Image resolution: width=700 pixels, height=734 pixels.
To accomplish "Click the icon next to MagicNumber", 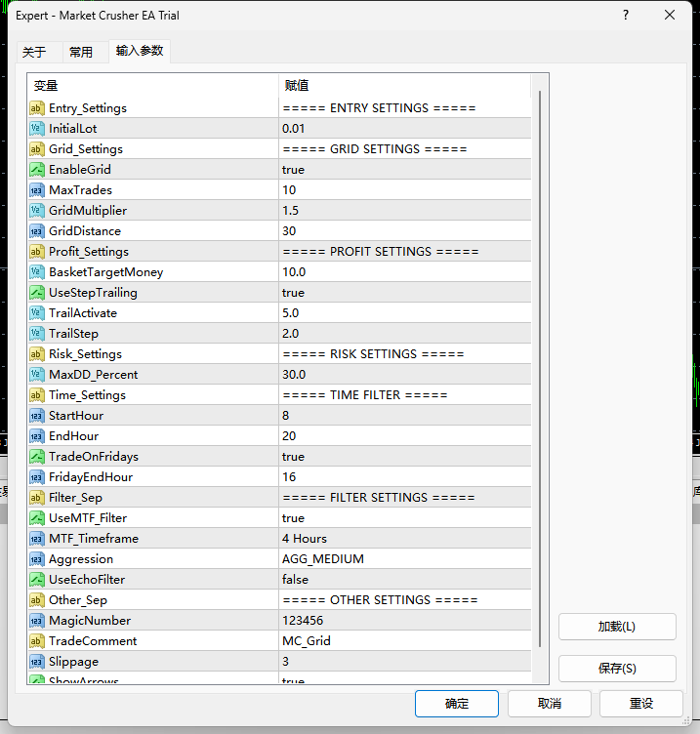I will pos(37,621).
